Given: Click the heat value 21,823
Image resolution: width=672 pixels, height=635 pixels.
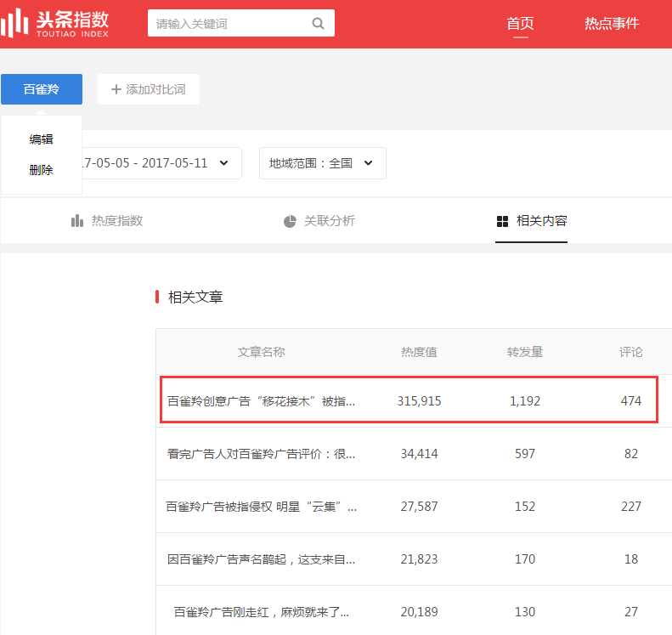Looking at the screenshot, I should (x=419, y=559).
